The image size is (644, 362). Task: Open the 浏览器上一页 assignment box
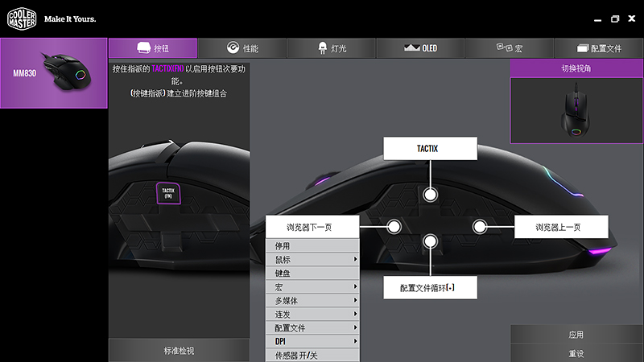(561, 227)
